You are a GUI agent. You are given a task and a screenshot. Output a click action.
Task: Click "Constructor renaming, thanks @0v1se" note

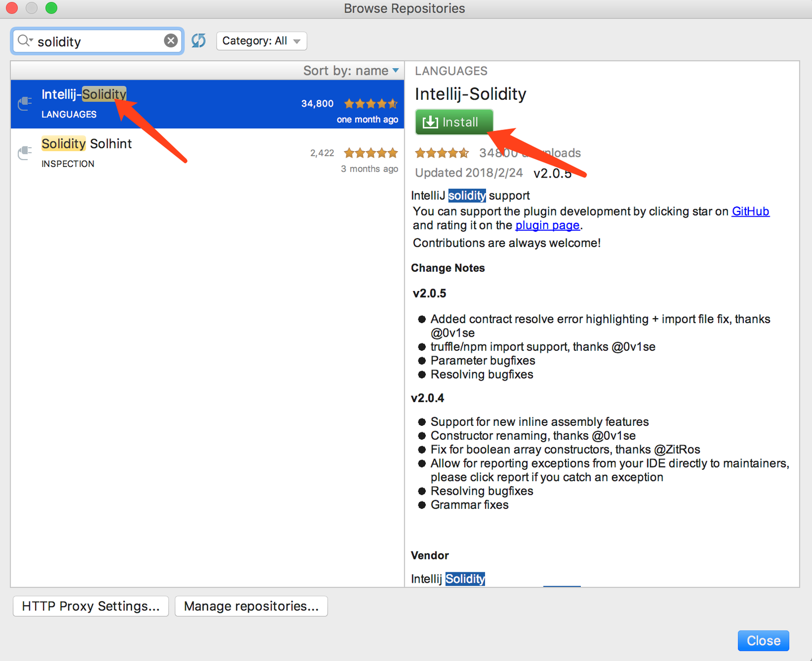click(533, 436)
